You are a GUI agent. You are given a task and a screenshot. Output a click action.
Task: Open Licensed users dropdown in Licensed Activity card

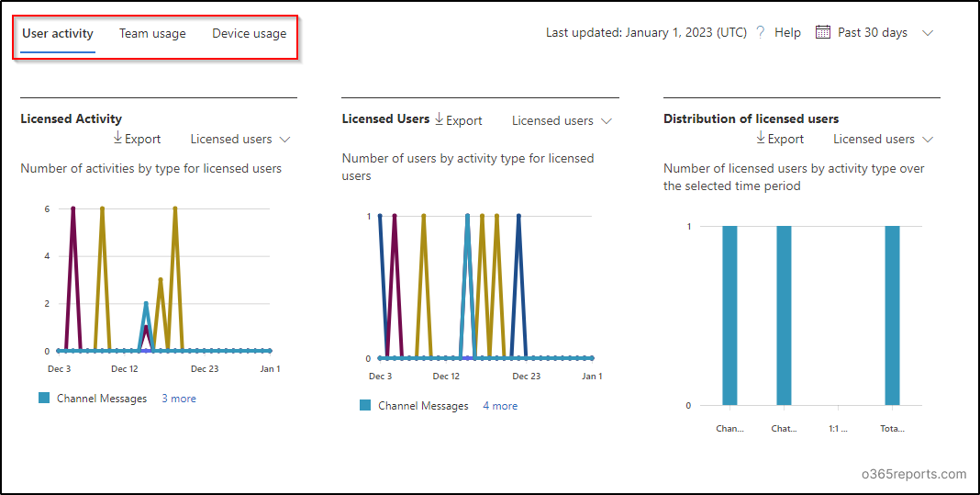(x=240, y=139)
